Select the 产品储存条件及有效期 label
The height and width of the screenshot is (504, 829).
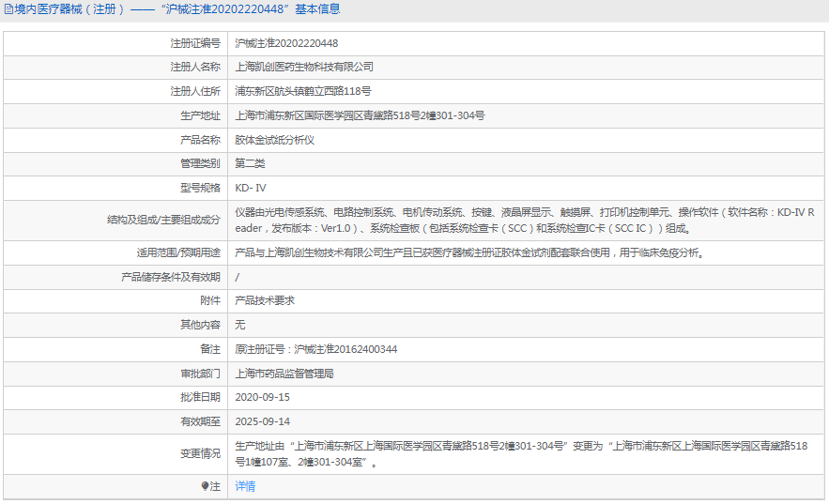point(170,277)
